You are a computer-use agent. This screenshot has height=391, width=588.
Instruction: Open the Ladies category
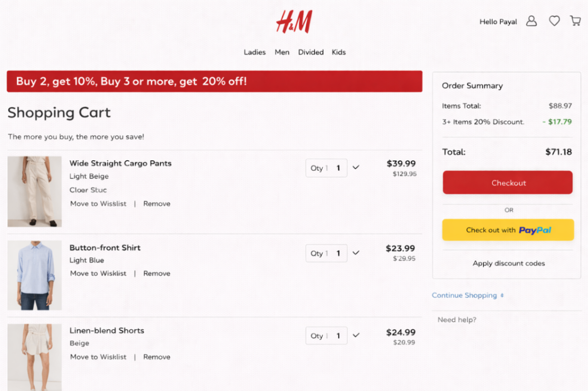click(254, 52)
